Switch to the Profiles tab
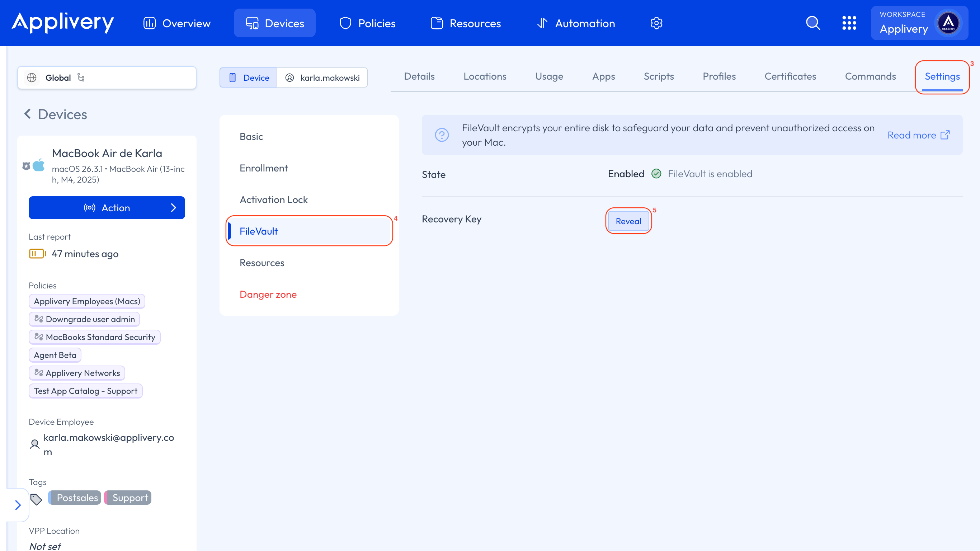This screenshot has height=551, width=980. (719, 76)
